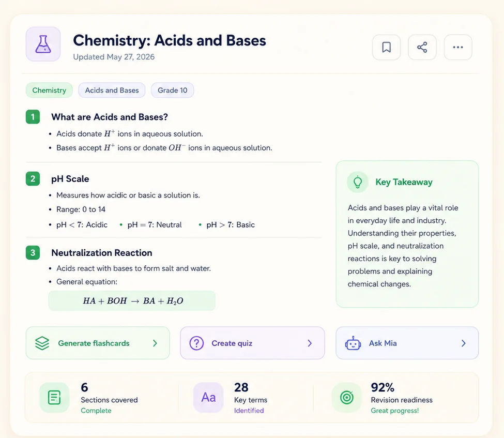Click 'Acids donate H+ ions' bullet
This screenshot has height=438, width=504.
pyautogui.click(x=130, y=134)
